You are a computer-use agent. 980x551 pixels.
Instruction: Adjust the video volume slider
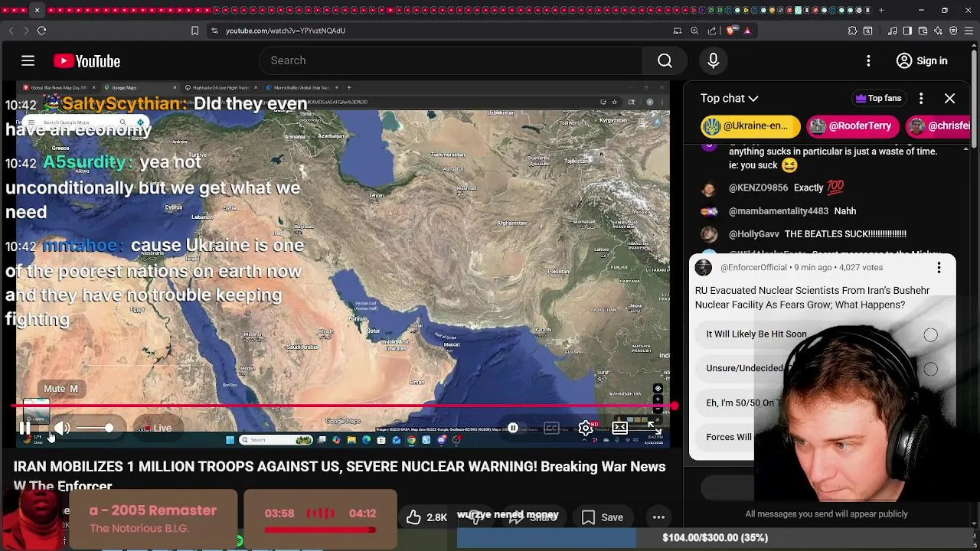(x=96, y=429)
